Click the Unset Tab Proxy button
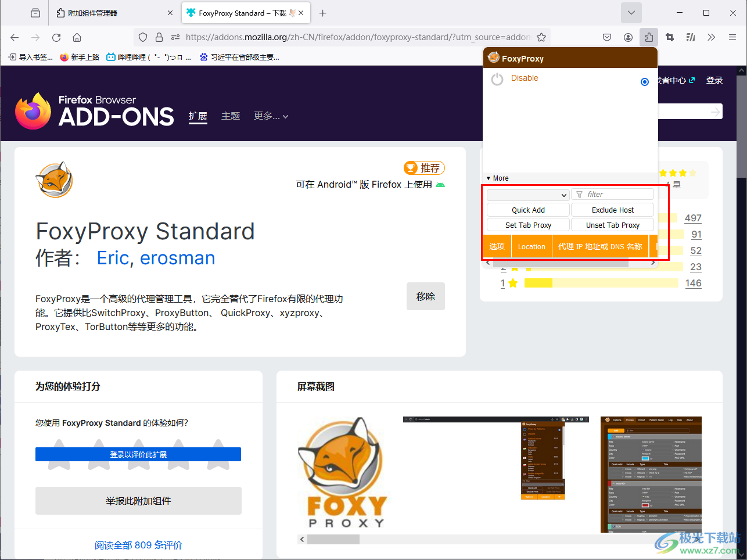The height and width of the screenshot is (560, 747). coord(613,225)
